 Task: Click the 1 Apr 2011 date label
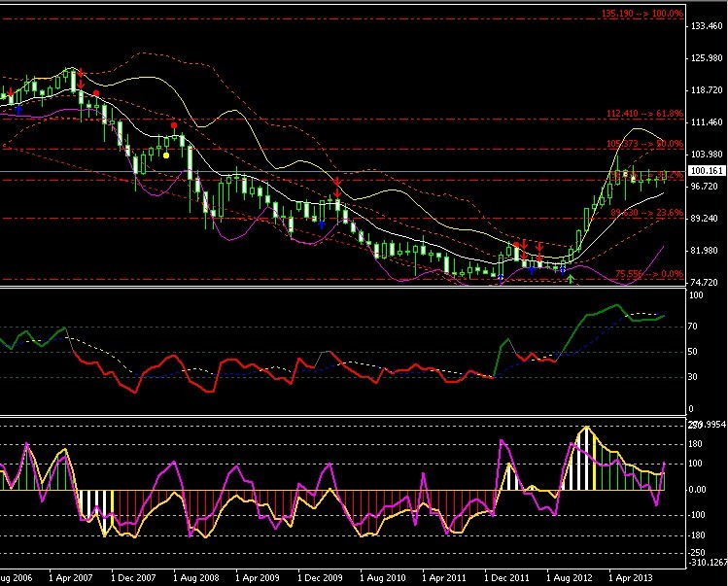coord(444,578)
